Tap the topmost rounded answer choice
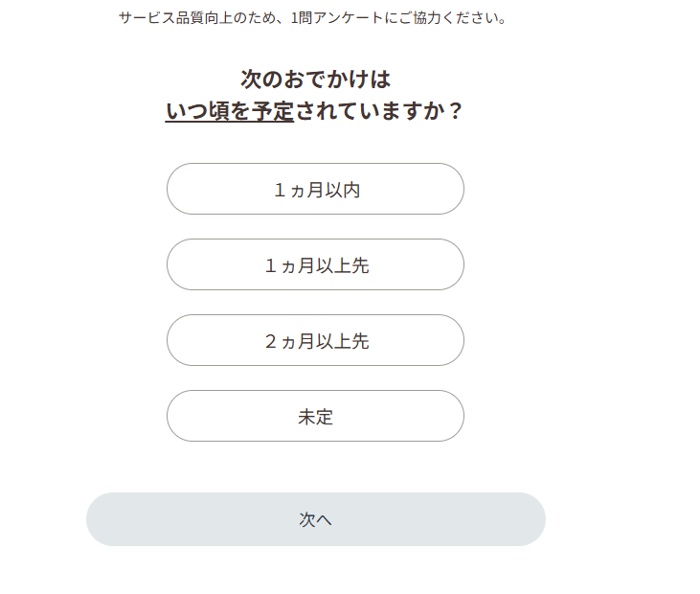This screenshot has width=700, height=594. pyautogui.click(x=315, y=190)
